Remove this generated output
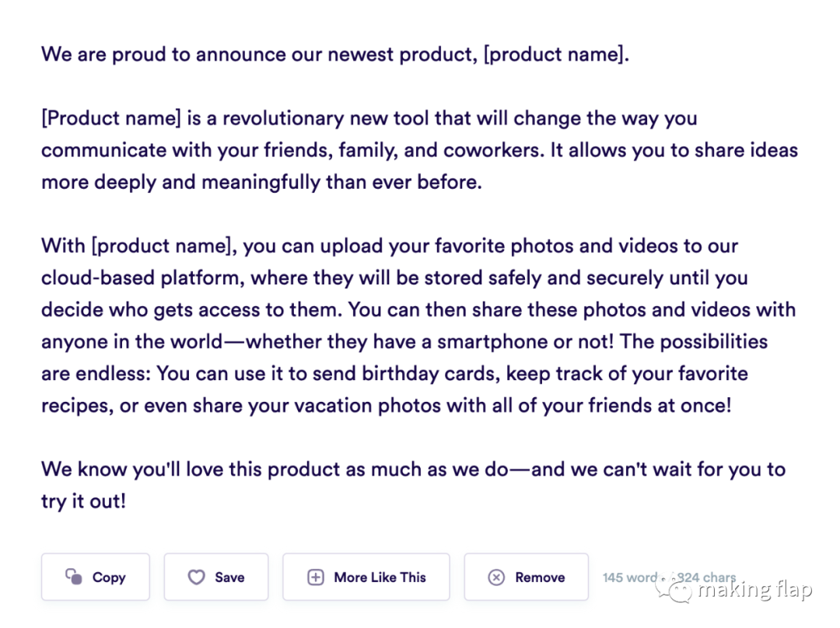This screenshot has height=628, width=840. click(526, 577)
